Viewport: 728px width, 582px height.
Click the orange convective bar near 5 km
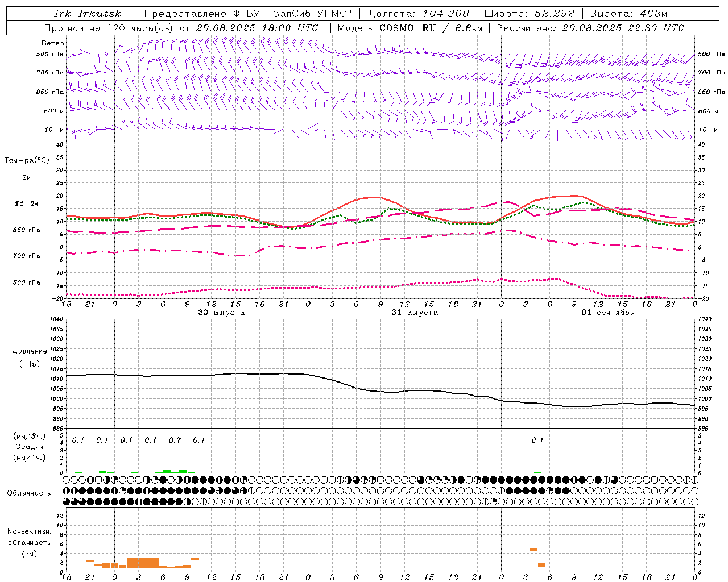click(533, 549)
